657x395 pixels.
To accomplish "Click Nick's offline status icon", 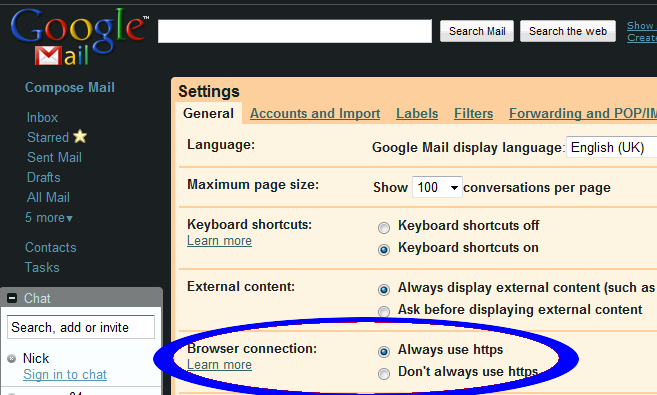I will click(12, 359).
